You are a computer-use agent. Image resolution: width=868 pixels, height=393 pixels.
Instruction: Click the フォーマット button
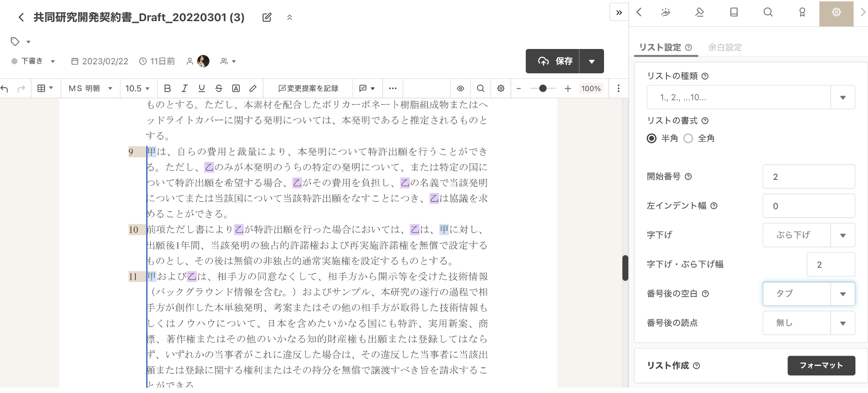(821, 366)
